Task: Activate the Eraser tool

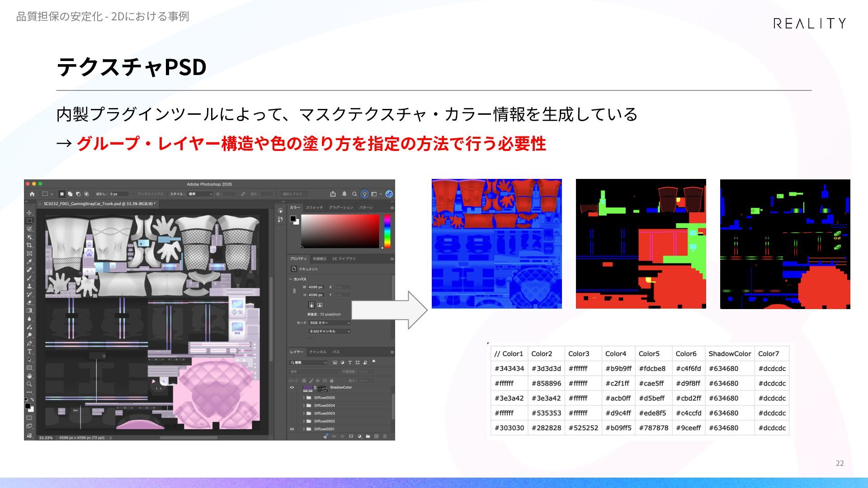Action: (x=29, y=302)
